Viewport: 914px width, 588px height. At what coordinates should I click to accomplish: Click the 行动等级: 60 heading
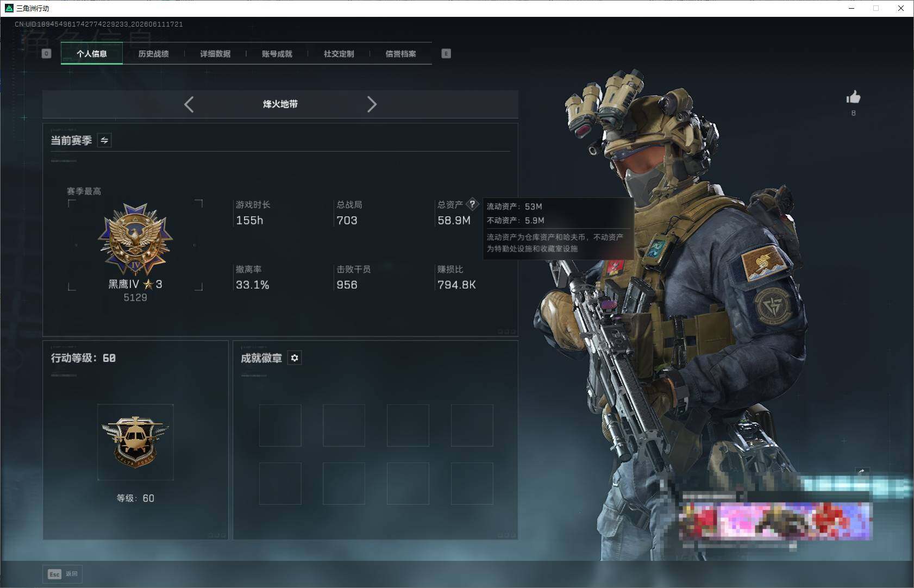[83, 358]
